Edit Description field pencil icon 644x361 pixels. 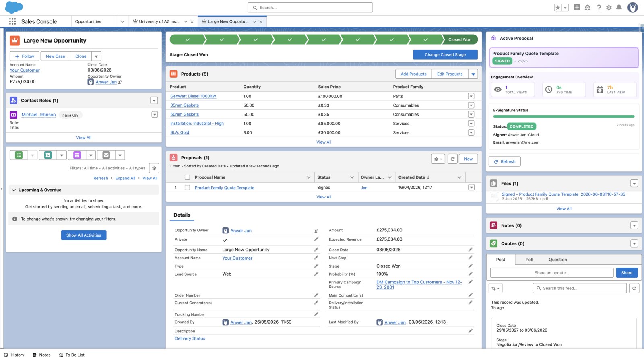coord(470,331)
